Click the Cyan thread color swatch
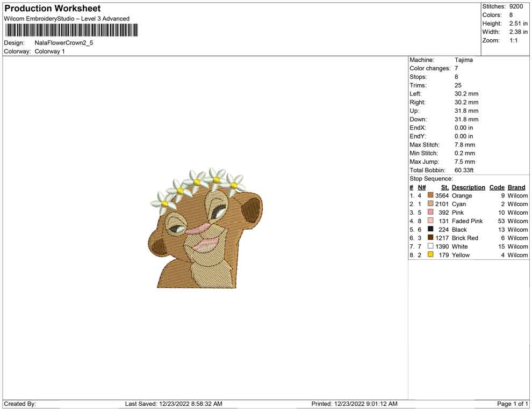The height and width of the screenshot is (409, 532). click(429, 204)
